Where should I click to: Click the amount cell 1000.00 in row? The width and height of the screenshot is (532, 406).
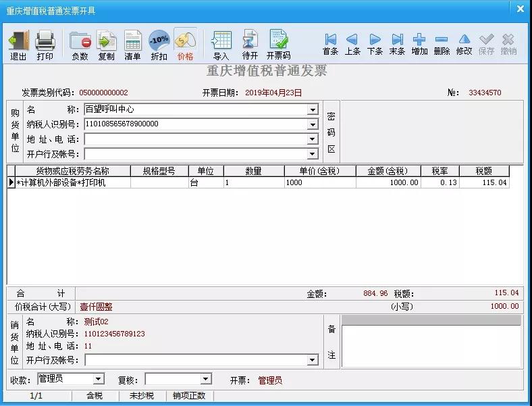[x=388, y=182]
